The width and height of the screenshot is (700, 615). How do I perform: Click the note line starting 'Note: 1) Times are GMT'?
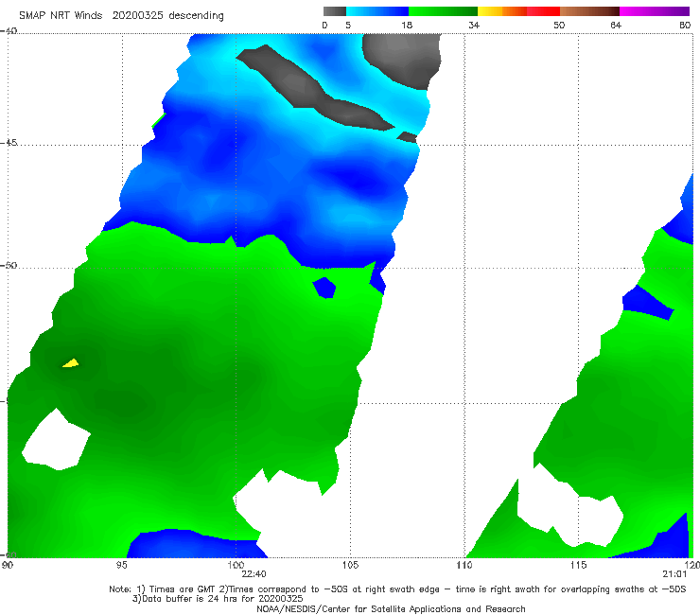point(397,589)
